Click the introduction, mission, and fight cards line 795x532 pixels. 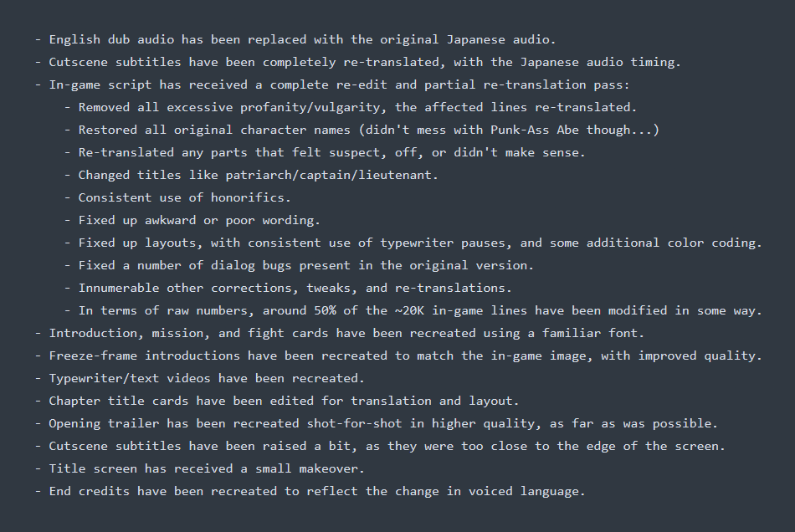click(346, 333)
